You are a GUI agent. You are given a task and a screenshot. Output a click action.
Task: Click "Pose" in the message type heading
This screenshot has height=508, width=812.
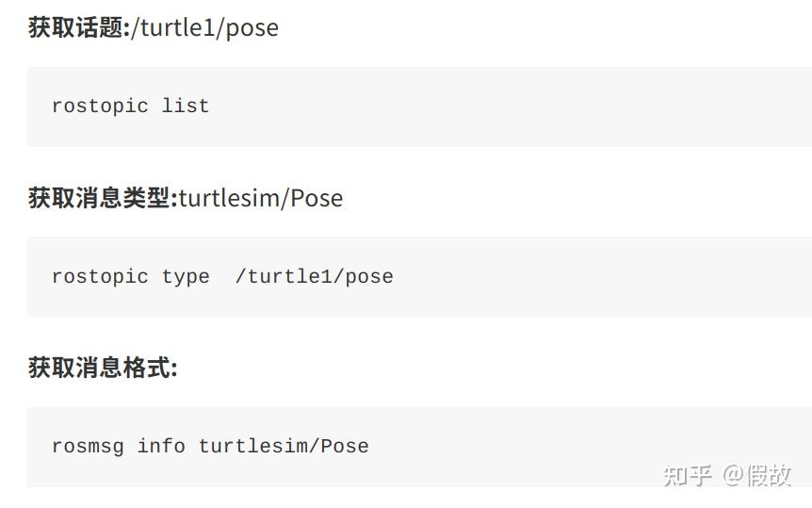317,198
